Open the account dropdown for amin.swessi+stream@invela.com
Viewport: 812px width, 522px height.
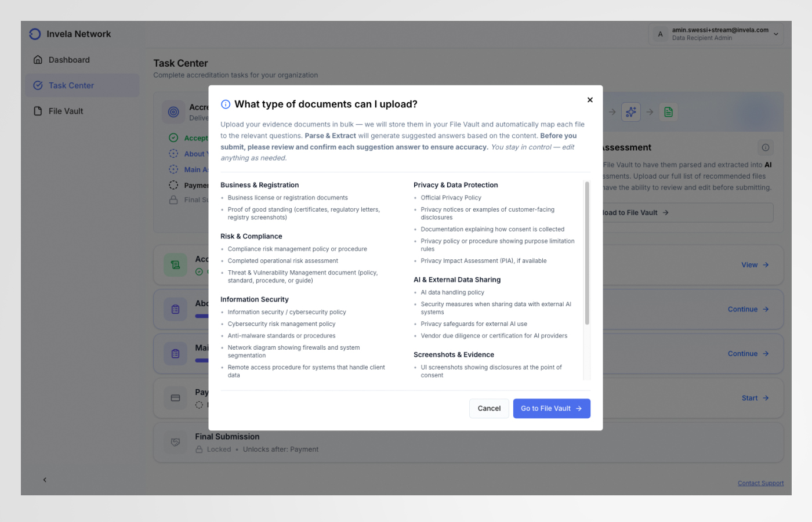(x=716, y=33)
